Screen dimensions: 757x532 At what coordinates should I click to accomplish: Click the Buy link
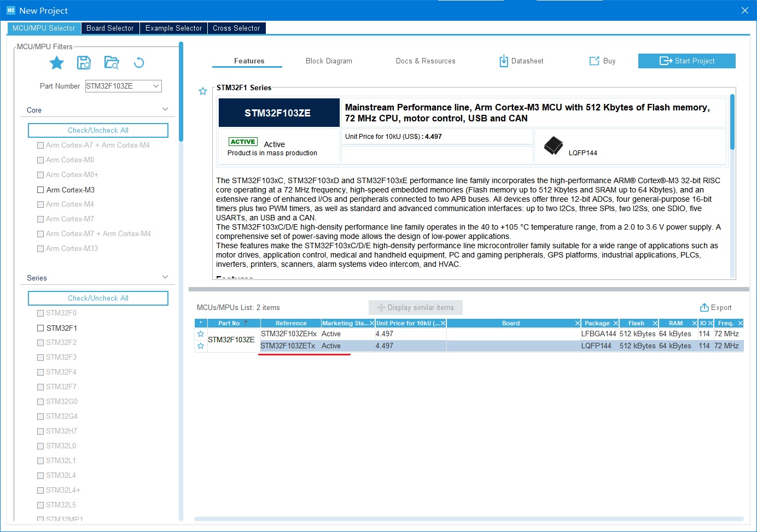(602, 61)
